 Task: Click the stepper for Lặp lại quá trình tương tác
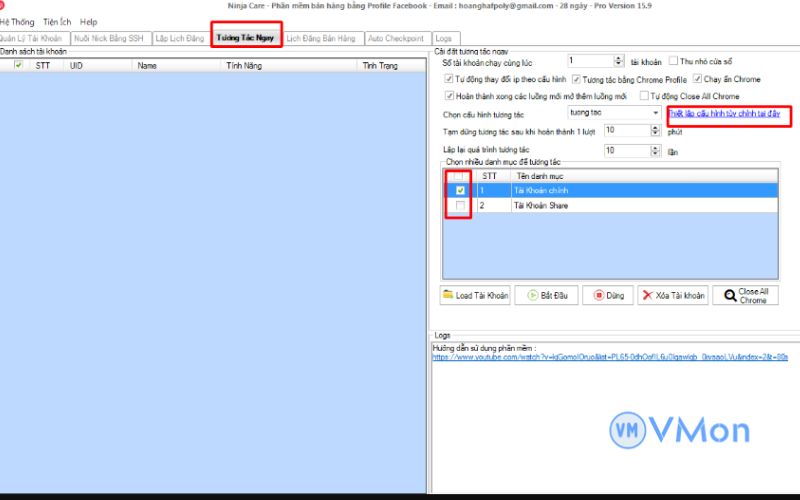click(x=655, y=150)
